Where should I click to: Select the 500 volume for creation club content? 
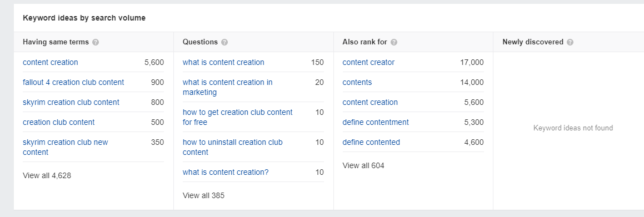point(157,122)
